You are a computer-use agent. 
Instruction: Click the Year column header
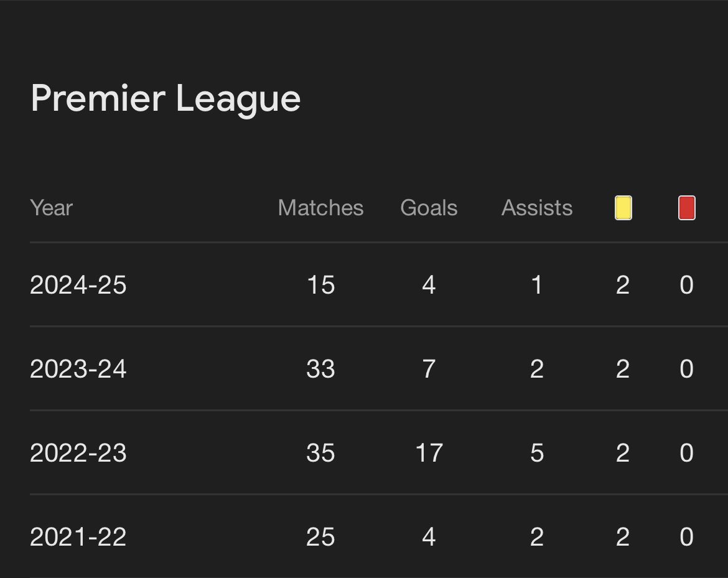coord(52,208)
